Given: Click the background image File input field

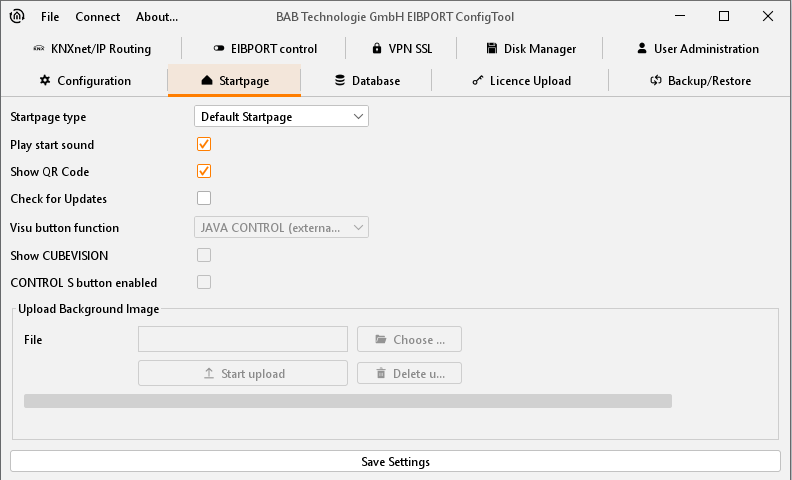Looking at the screenshot, I should tap(243, 340).
